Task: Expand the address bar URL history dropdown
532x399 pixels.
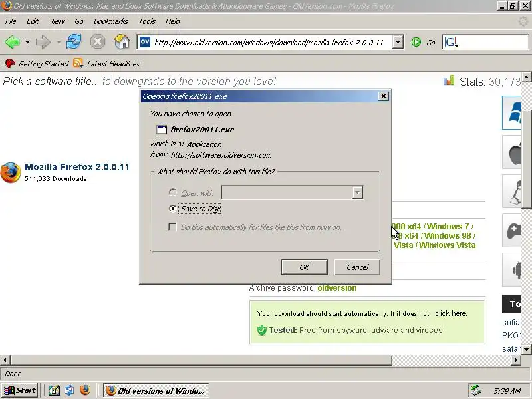Action: click(398, 42)
